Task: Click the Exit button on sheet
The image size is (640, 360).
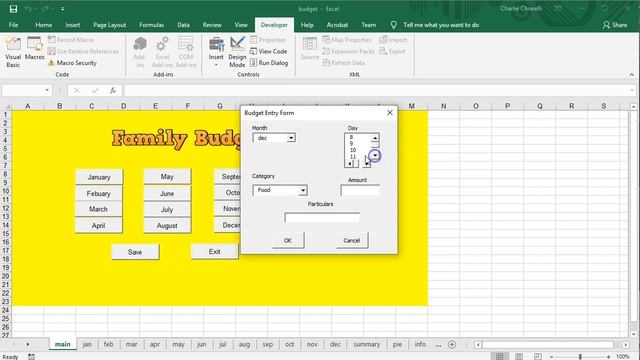Action: pos(215,251)
